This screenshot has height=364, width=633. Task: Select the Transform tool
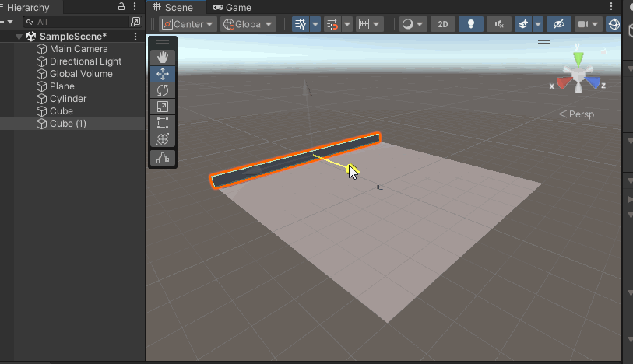click(x=163, y=139)
